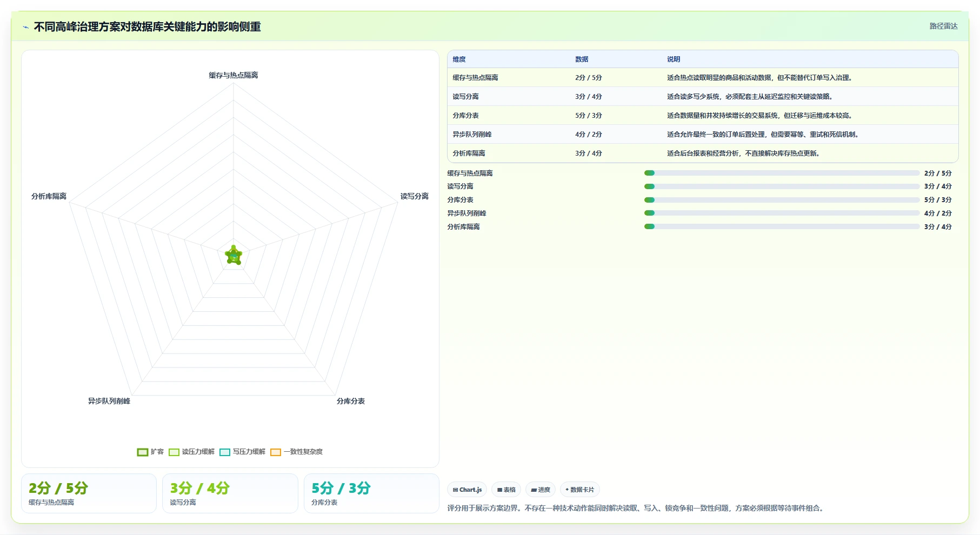Click the progress bar for 分库分表
980x535 pixels.
click(782, 200)
